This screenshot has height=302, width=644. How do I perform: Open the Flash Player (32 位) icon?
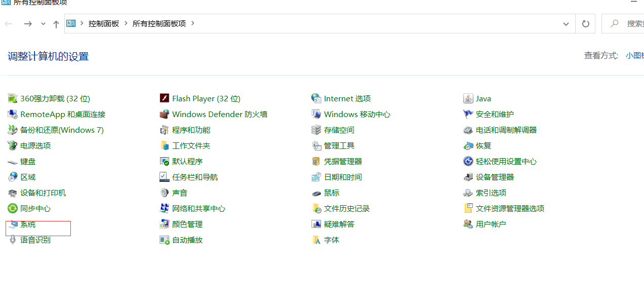(165, 98)
